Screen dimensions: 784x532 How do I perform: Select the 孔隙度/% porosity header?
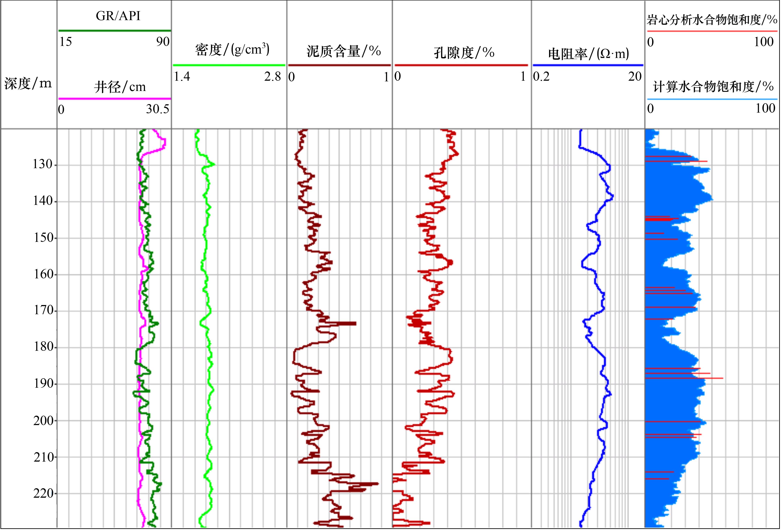[464, 53]
